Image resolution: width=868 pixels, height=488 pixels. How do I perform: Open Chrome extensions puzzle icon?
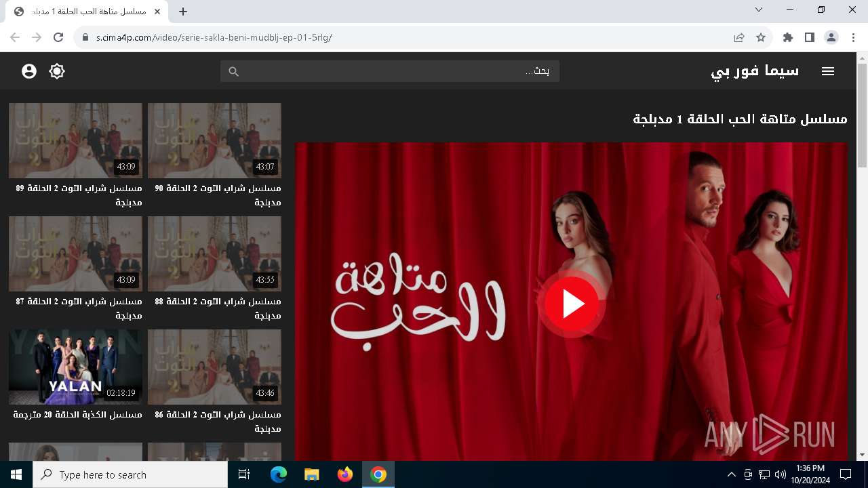click(788, 37)
